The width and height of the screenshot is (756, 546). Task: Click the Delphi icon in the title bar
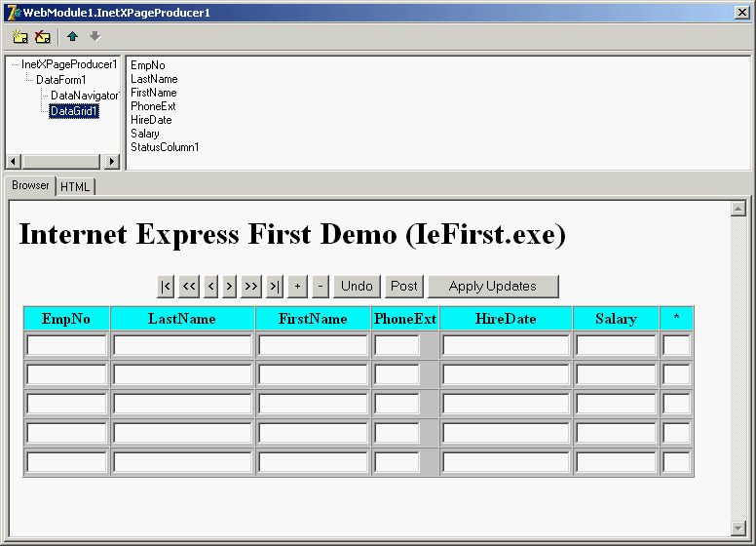click(13, 12)
